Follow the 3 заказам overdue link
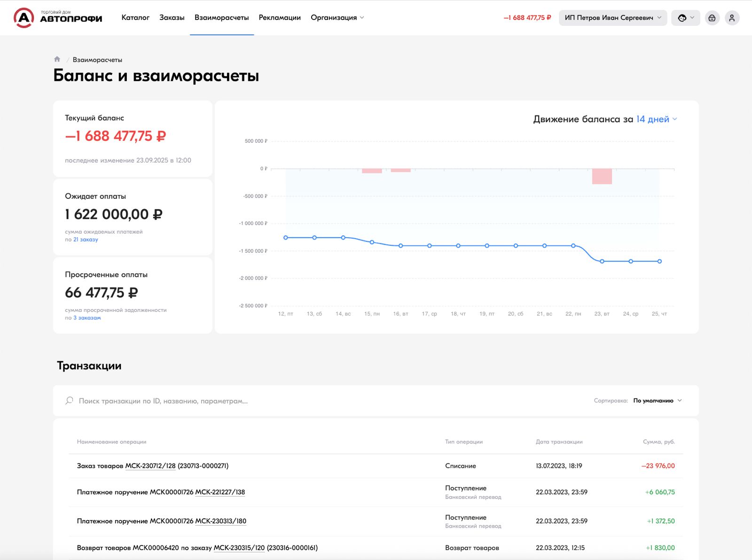 [87, 318]
